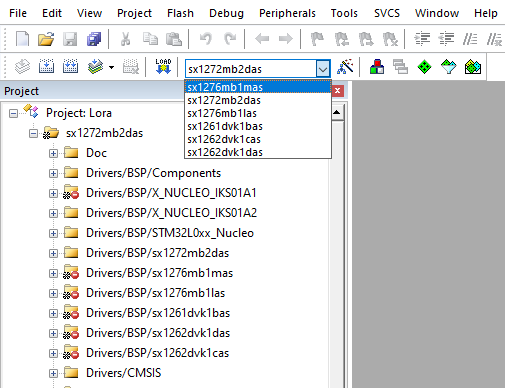Open the Debug menu
Screen dimensions: 505x388
(x=226, y=13)
